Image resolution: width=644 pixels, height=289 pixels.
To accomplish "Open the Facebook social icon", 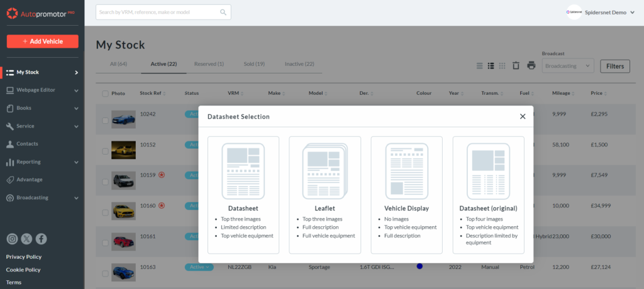I will point(41,239).
